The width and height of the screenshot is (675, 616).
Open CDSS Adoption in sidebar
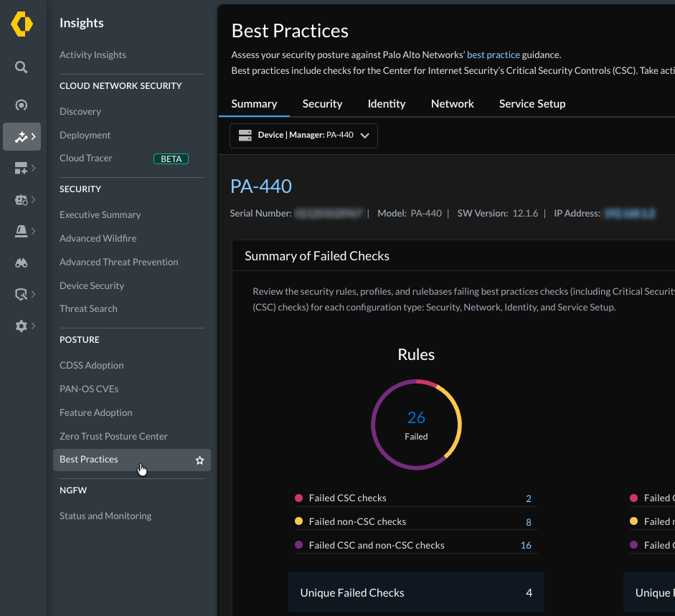click(x=91, y=366)
